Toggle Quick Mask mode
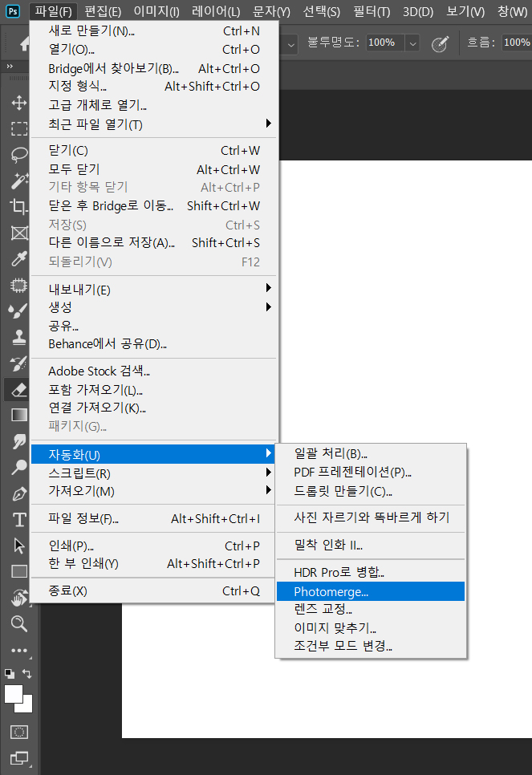Image resolution: width=532 pixels, height=775 pixels. (18, 732)
